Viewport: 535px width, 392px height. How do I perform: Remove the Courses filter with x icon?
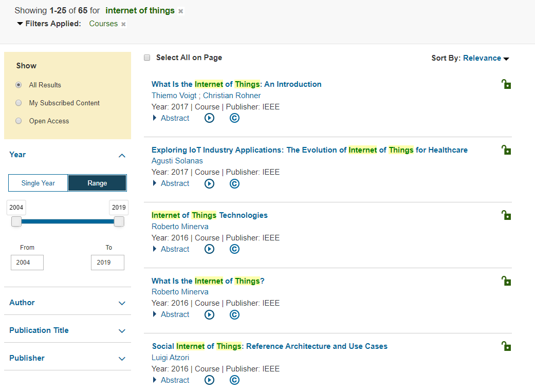[123, 24]
